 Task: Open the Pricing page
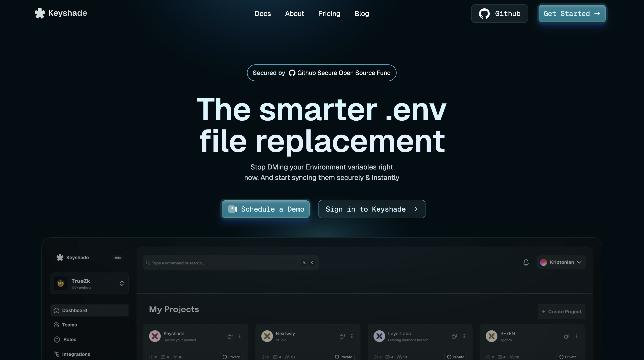tap(329, 14)
